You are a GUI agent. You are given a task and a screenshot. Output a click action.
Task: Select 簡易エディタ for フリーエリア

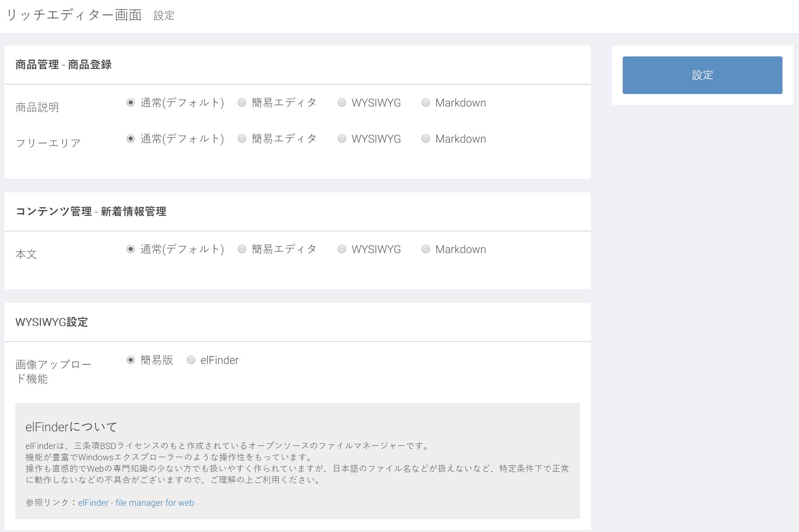coord(242,139)
